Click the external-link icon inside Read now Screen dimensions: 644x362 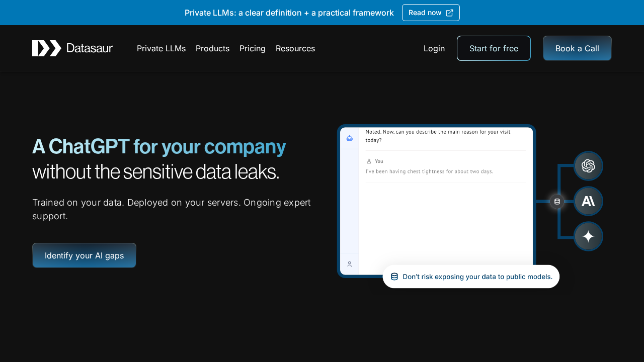(x=449, y=13)
